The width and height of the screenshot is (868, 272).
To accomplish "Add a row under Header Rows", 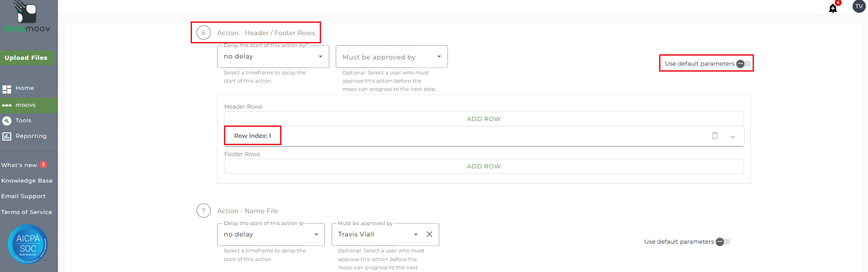I will coord(483,119).
